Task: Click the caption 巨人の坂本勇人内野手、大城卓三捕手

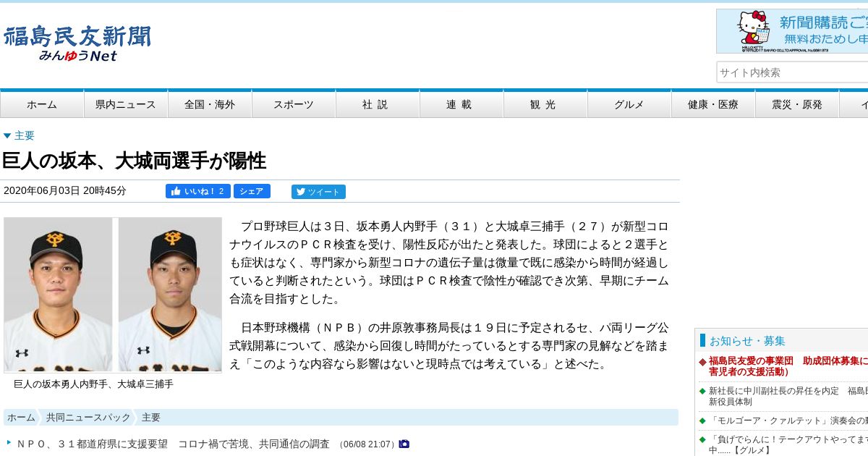Action: point(93,384)
